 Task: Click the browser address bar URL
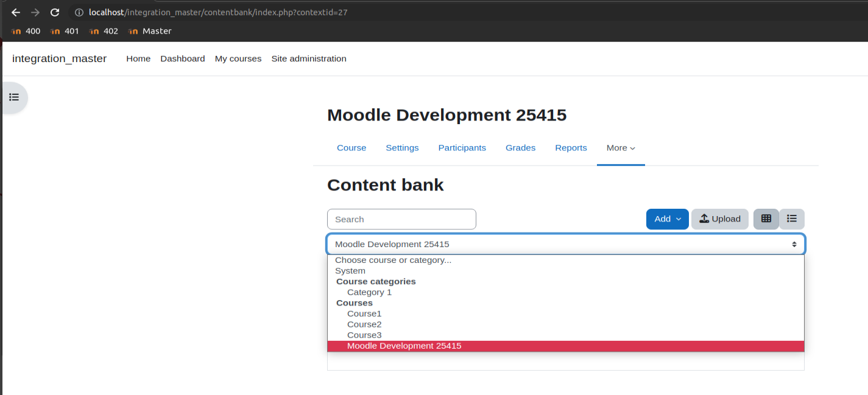[218, 12]
